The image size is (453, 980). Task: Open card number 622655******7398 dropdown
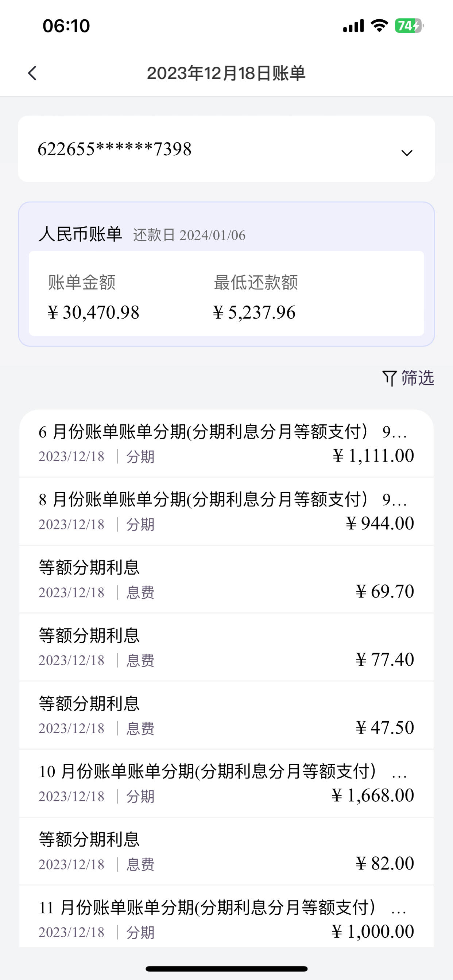point(226,149)
